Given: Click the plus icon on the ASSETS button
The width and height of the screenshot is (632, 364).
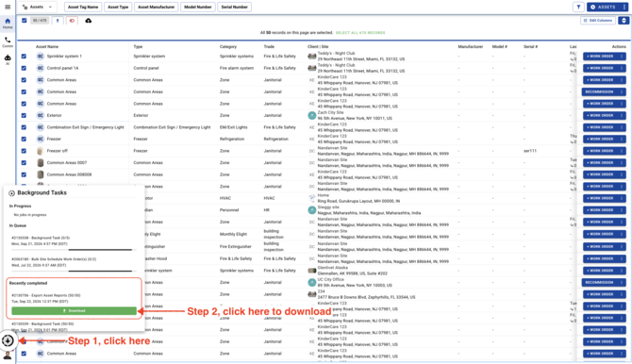Looking at the screenshot, I should (592, 7).
